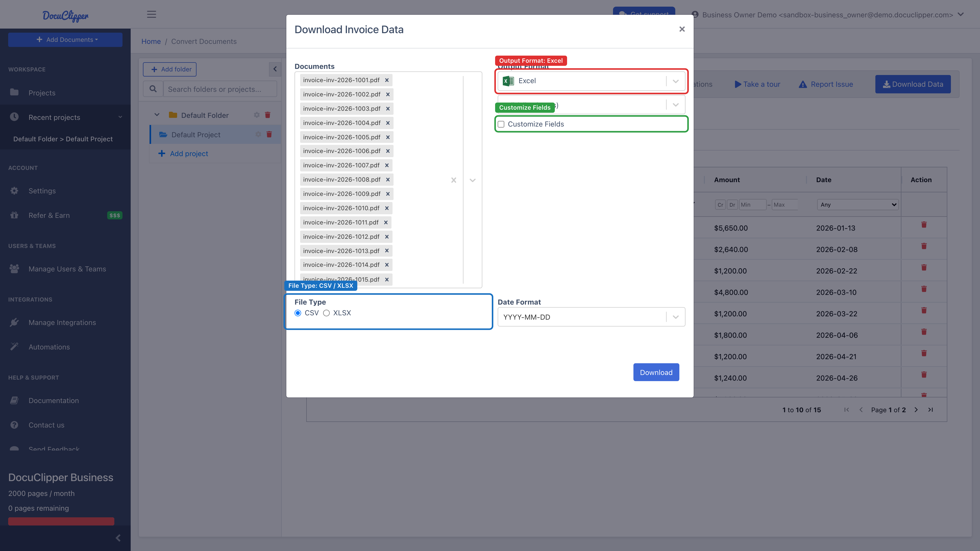Remove invoice-inv-2026-1010.pdf chip

click(387, 208)
